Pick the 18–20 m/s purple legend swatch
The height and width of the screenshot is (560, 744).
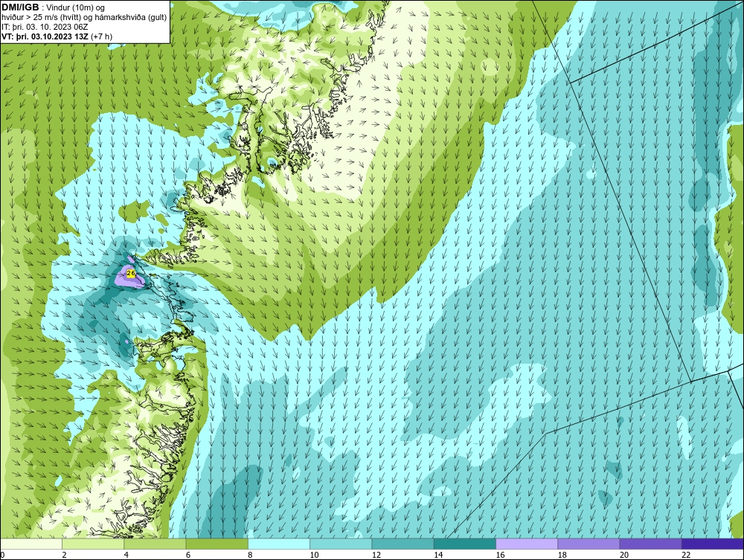(x=589, y=544)
